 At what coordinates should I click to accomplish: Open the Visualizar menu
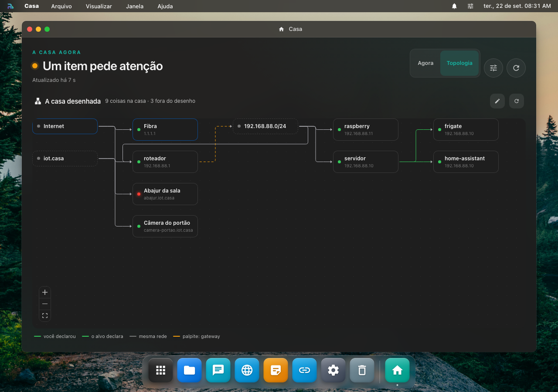[x=99, y=6]
